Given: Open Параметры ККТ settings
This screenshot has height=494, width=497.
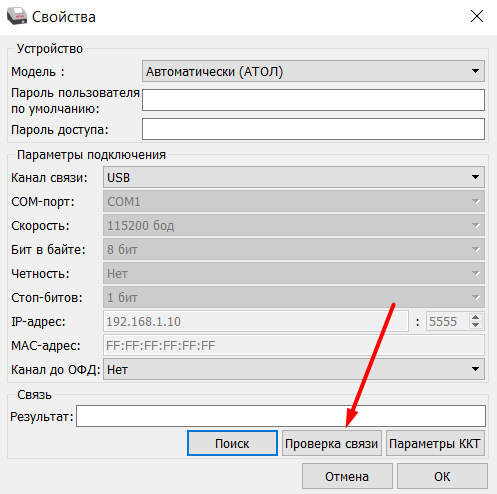Looking at the screenshot, I should 435,443.
